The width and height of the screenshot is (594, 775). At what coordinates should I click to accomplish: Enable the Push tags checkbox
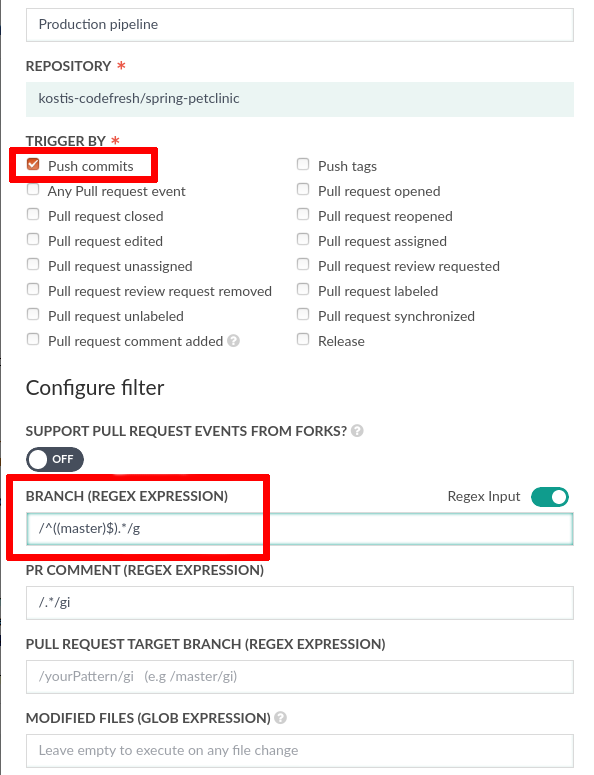[303, 164]
